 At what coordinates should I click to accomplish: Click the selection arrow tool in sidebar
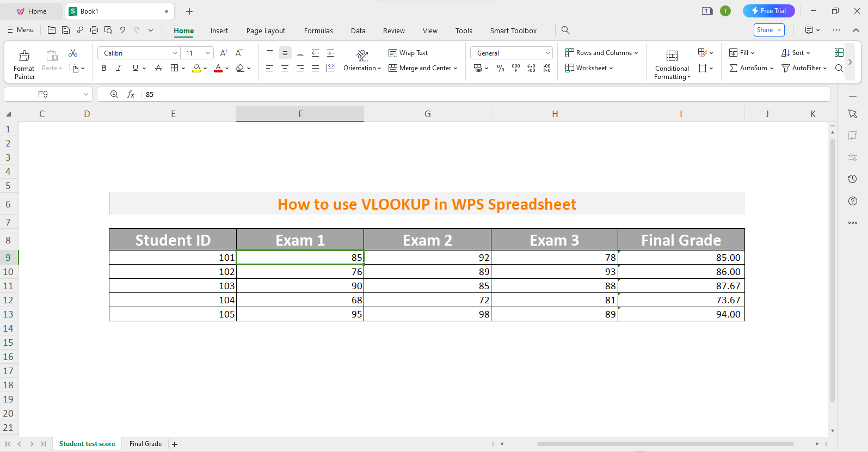point(853,114)
